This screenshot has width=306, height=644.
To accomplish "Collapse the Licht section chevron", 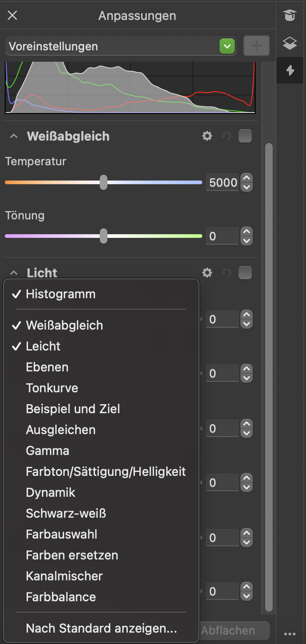I will coord(14,273).
